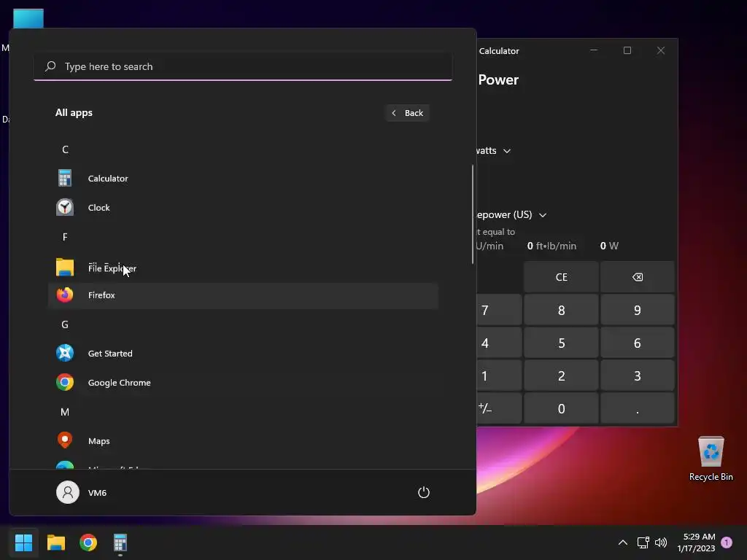Click digit 9 in Calculator keypad

[x=638, y=310]
